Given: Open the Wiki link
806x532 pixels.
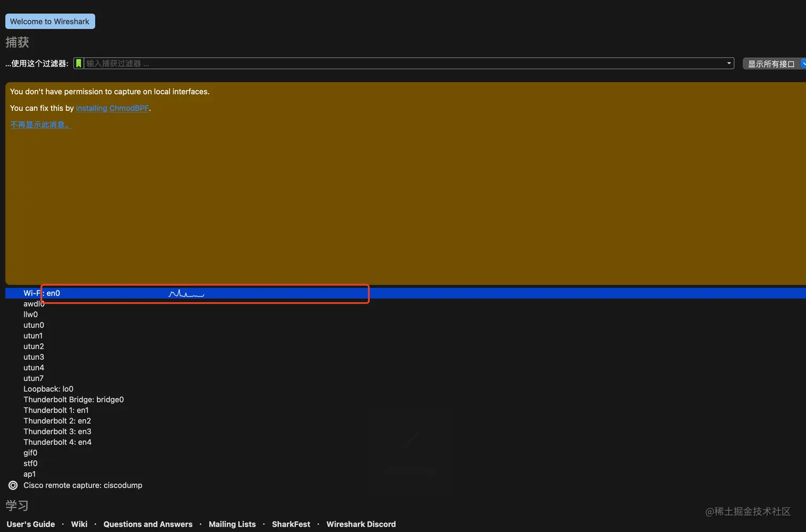Looking at the screenshot, I should [79, 524].
